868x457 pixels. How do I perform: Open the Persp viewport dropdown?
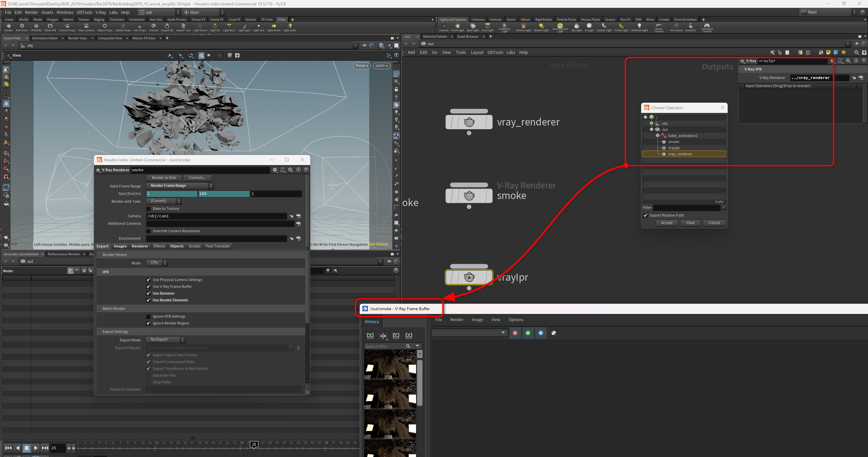(362, 66)
